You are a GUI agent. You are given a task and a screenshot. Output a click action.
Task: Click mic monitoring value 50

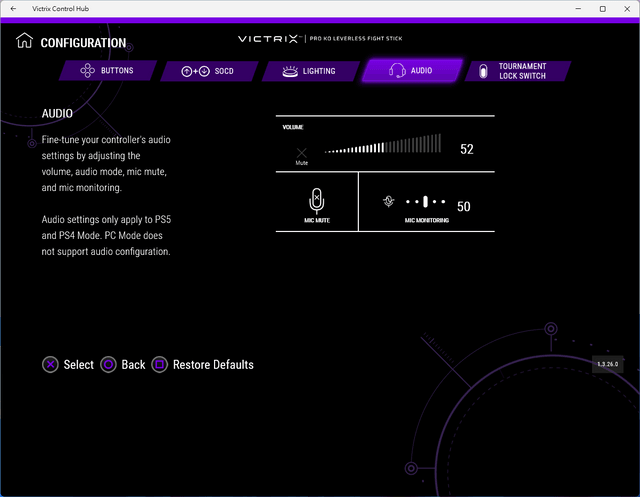click(464, 206)
